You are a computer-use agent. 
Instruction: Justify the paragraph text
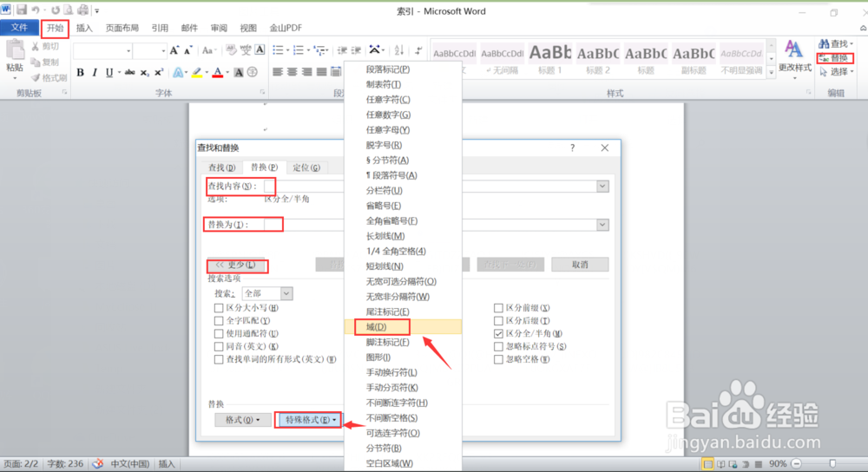tap(321, 72)
